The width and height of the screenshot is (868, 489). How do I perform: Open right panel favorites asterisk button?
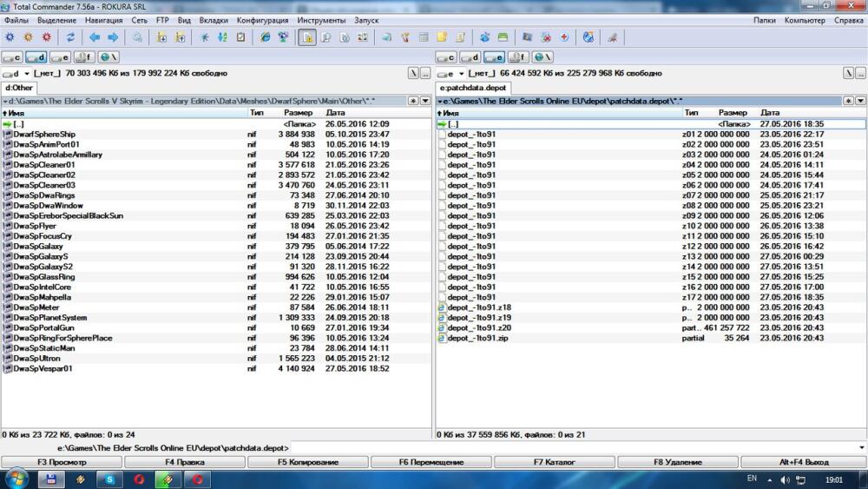click(x=848, y=101)
